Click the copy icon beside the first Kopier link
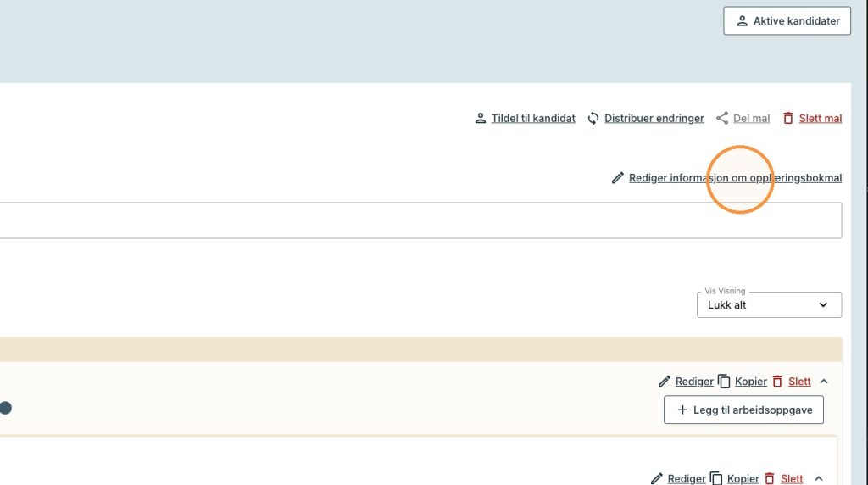The height and width of the screenshot is (485, 868). (x=724, y=382)
